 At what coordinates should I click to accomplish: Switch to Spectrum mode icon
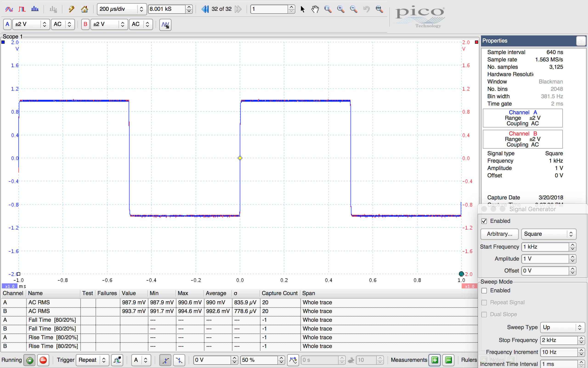(35, 9)
